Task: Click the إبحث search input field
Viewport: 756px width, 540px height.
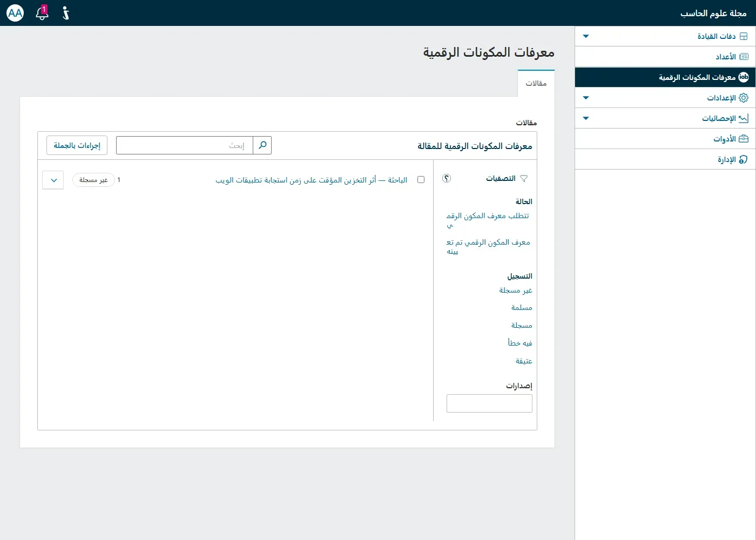Action: tap(185, 145)
